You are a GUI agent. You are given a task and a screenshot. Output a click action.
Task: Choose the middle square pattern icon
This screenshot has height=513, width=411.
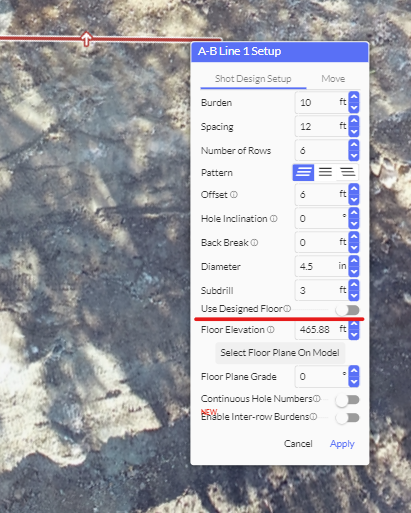point(325,172)
